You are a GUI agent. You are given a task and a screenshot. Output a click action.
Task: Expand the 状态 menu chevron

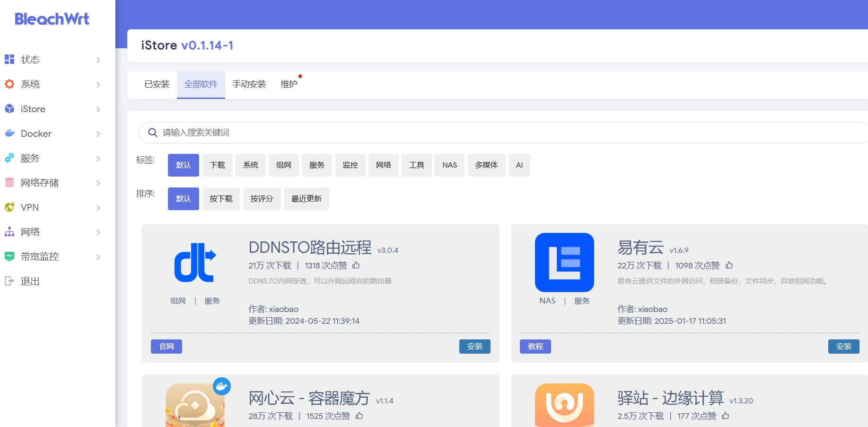tap(98, 60)
